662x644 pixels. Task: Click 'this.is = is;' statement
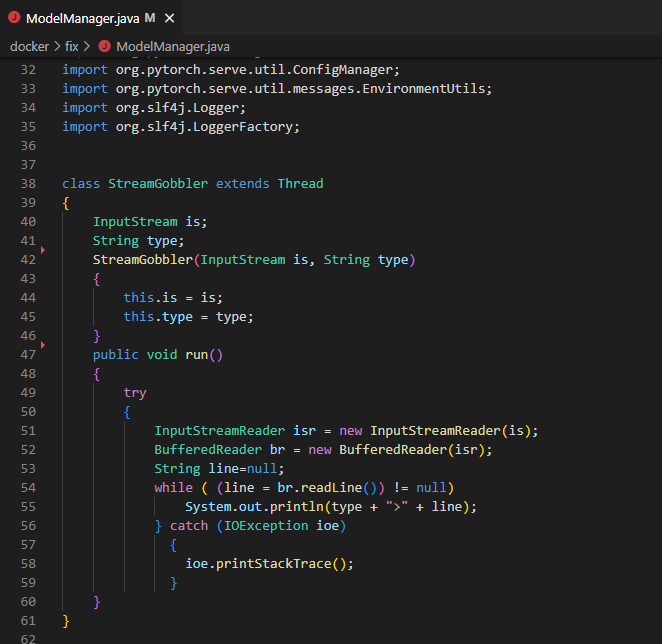click(173, 298)
